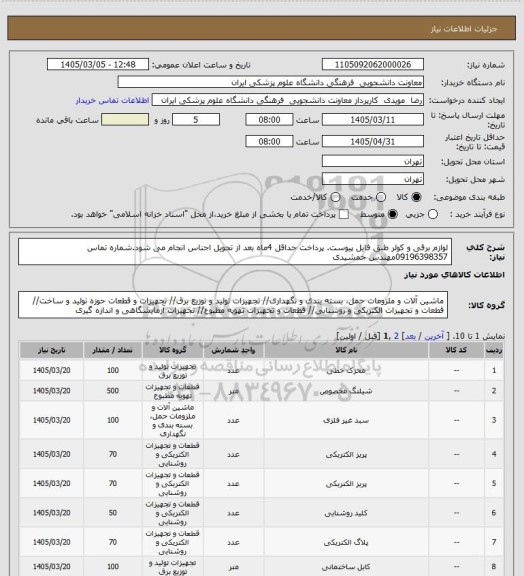Select item name محرک خطی
This screenshot has height=576, width=524.
coord(346,371)
